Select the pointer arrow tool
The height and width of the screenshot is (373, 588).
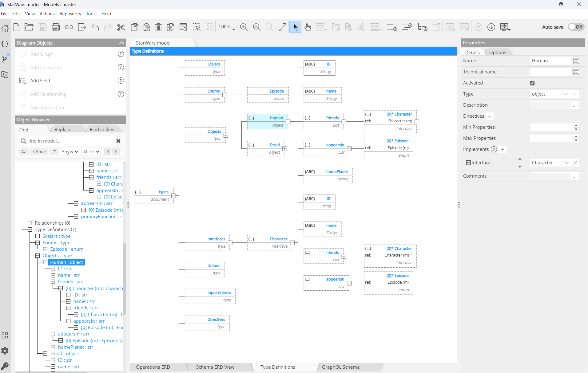pos(295,27)
